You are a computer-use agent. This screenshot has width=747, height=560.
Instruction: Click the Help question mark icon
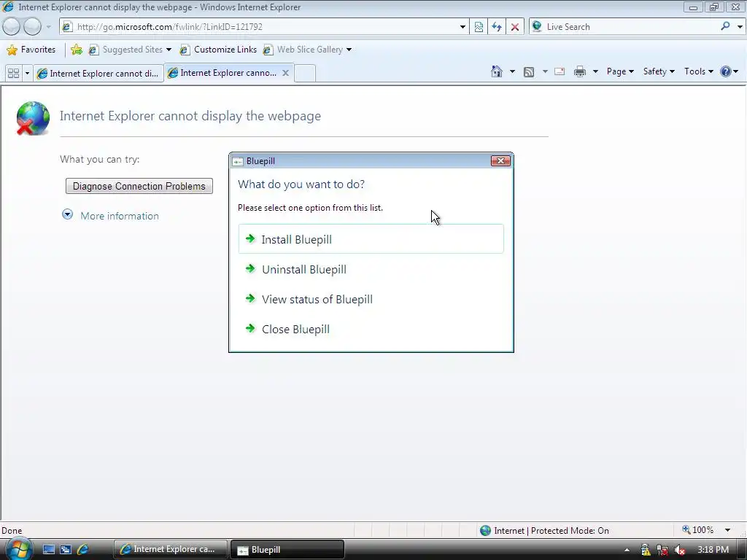tap(726, 71)
